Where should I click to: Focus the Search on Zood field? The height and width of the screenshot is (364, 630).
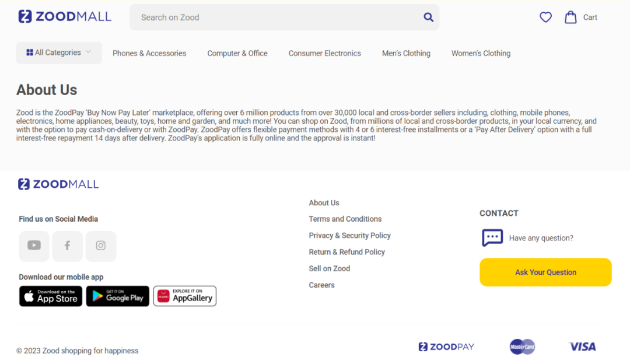pos(274,17)
